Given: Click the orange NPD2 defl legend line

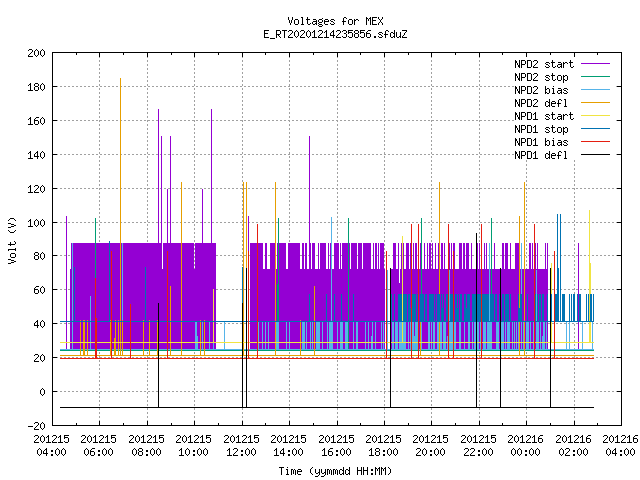Looking at the screenshot, I should point(595,103).
